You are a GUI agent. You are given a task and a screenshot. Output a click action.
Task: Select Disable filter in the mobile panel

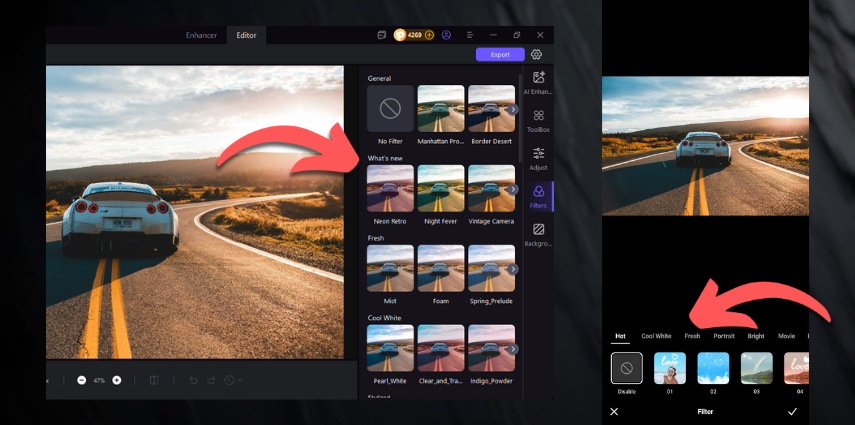point(627,369)
